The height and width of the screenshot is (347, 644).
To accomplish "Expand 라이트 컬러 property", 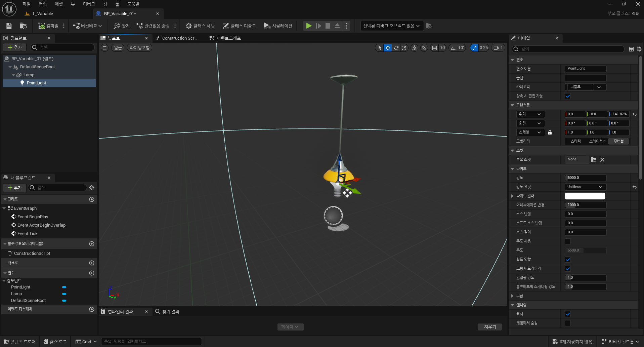I will click(512, 196).
